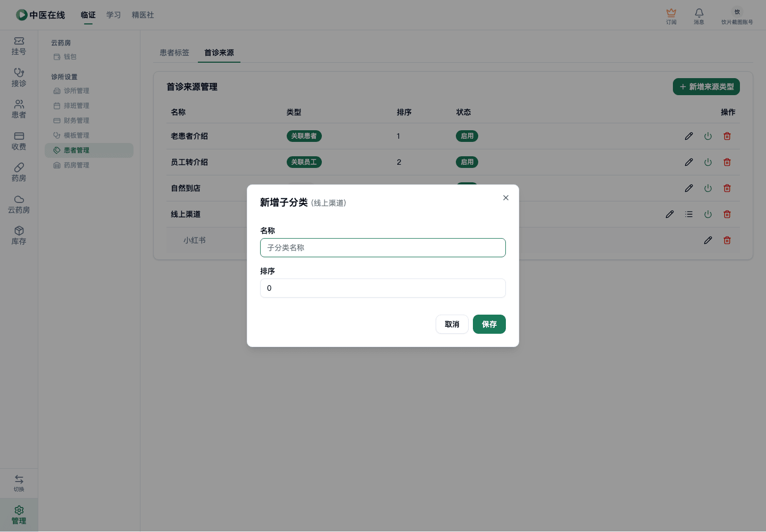Delete the 自然到店 row
766x532 pixels.
[x=727, y=188]
